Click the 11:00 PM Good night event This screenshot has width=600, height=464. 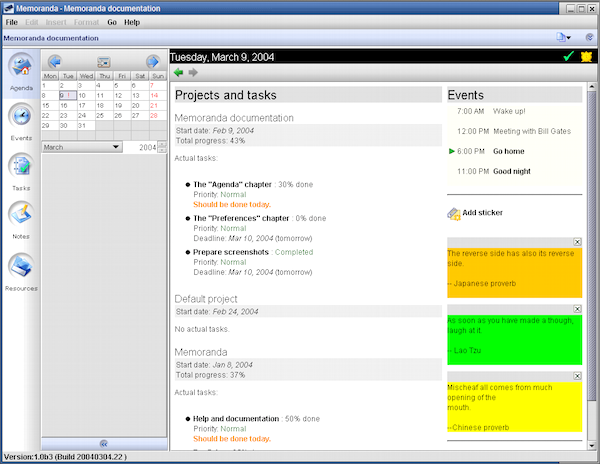[494, 171]
